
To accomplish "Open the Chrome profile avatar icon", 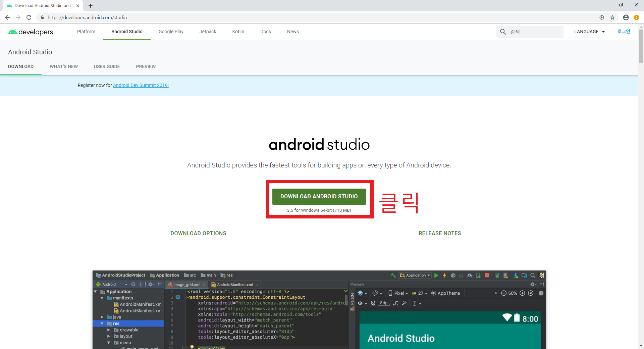I will point(626,17).
